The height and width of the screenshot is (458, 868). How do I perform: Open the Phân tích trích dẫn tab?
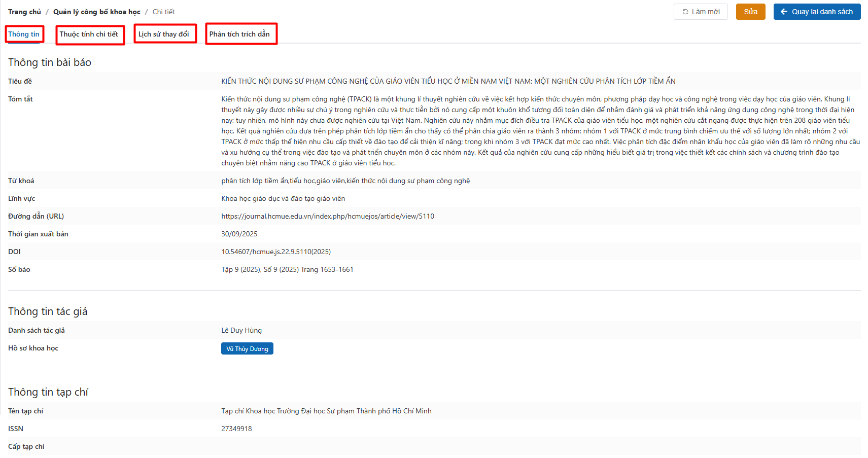point(239,34)
